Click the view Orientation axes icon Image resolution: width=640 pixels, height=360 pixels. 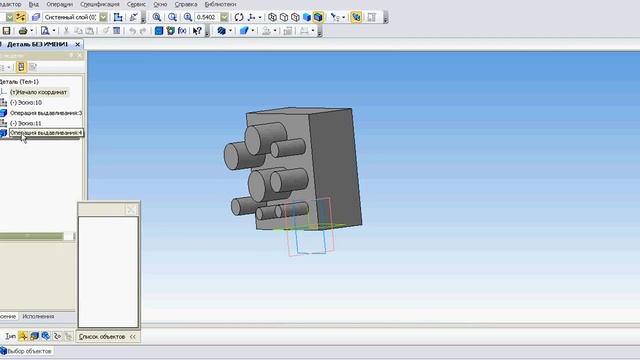click(251, 17)
